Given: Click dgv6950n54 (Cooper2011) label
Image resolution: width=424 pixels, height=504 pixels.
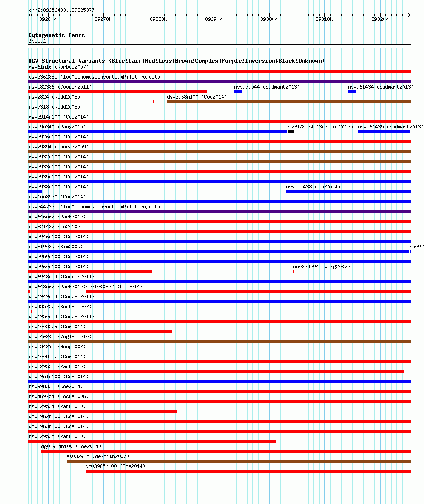Looking at the screenshot, I should tap(61, 316).
